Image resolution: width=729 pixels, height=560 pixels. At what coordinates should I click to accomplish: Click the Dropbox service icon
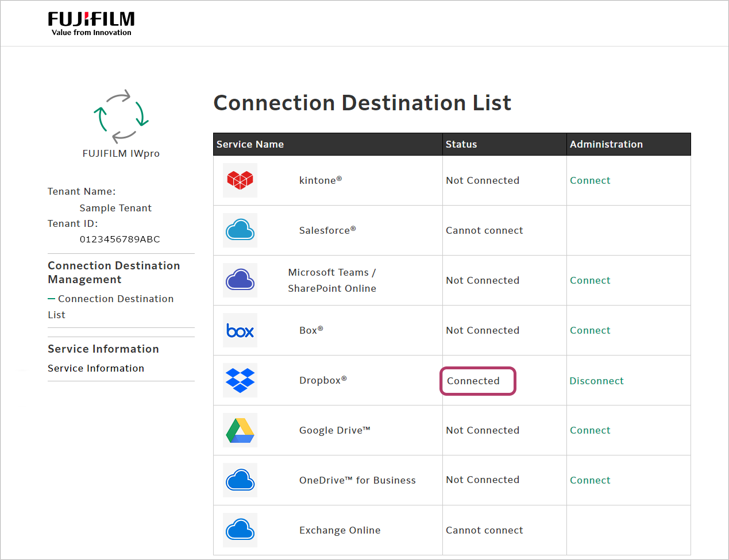[240, 380]
